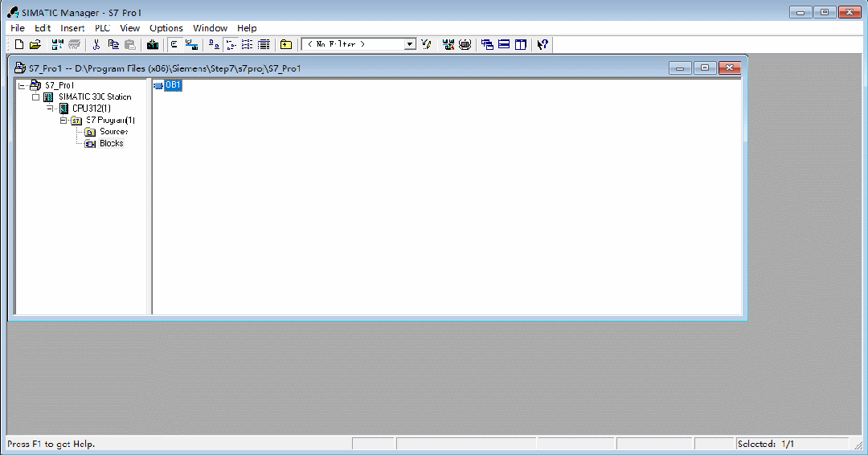Screen dimensions: 868x455
Task: Click the CPU312(1) module icon
Action: pos(63,109)
